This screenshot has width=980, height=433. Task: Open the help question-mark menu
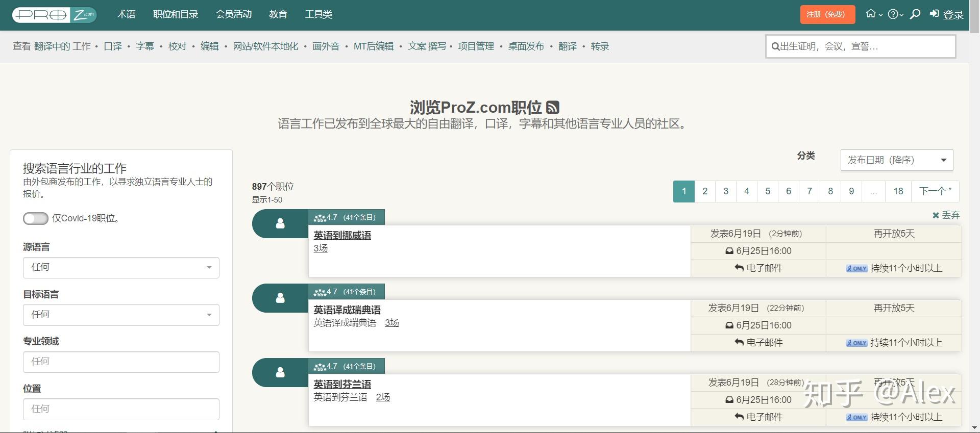click(895, 14)
